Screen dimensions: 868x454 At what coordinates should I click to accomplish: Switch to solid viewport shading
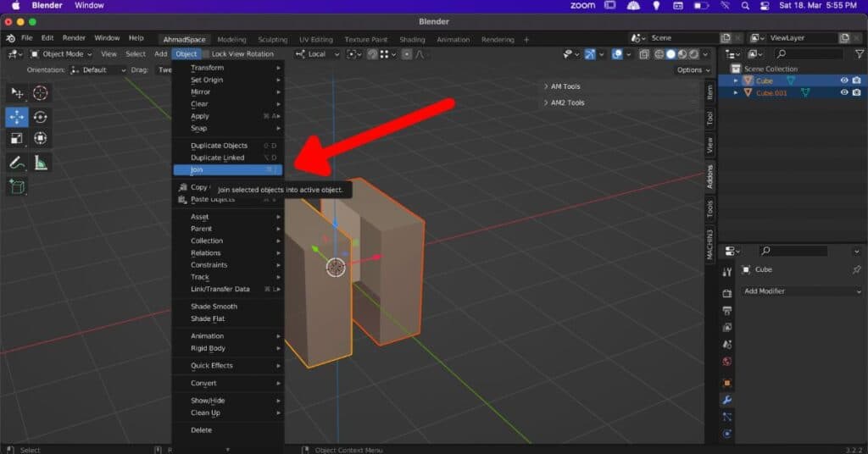click(x=670, y=54)
